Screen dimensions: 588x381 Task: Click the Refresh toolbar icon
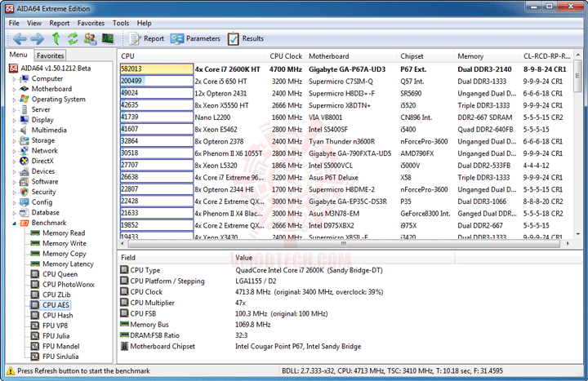(73, 38)
